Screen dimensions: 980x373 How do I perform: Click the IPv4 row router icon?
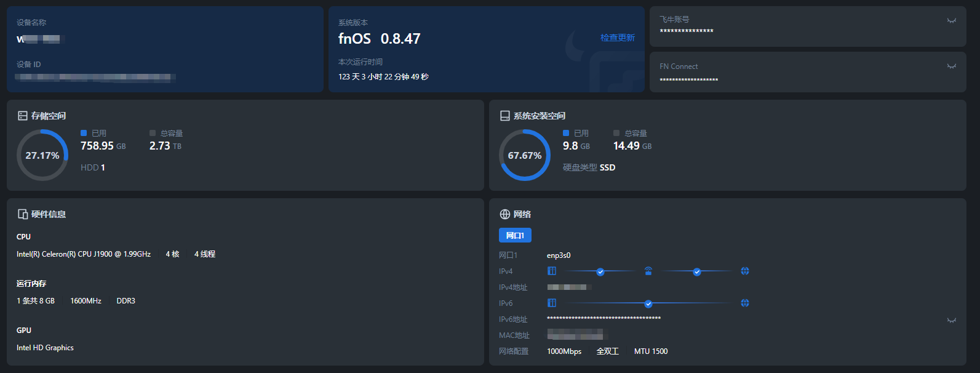[648, 271]
